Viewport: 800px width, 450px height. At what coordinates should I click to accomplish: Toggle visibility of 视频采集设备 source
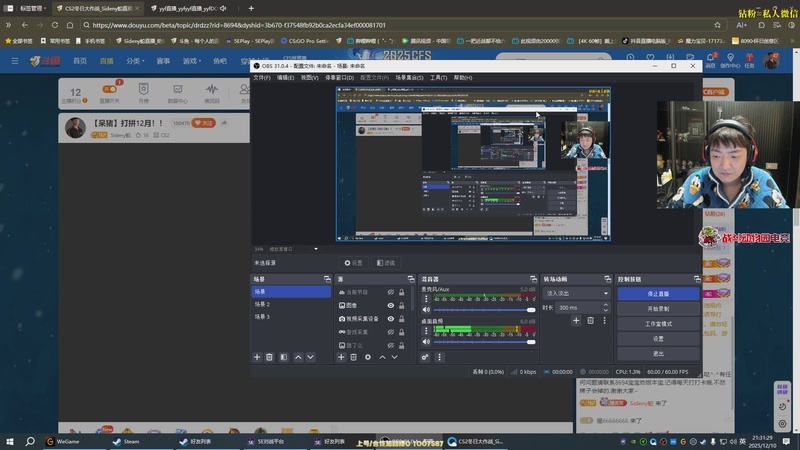point(390,318)
